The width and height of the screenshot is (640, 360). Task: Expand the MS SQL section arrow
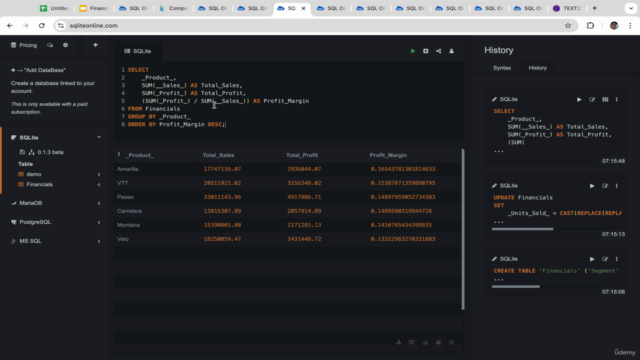[x=99, y=242]
